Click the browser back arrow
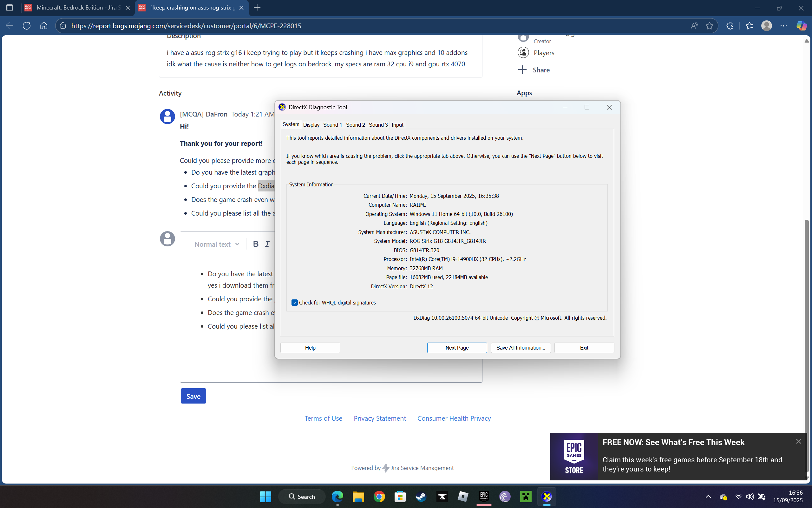 coord(10,25)
